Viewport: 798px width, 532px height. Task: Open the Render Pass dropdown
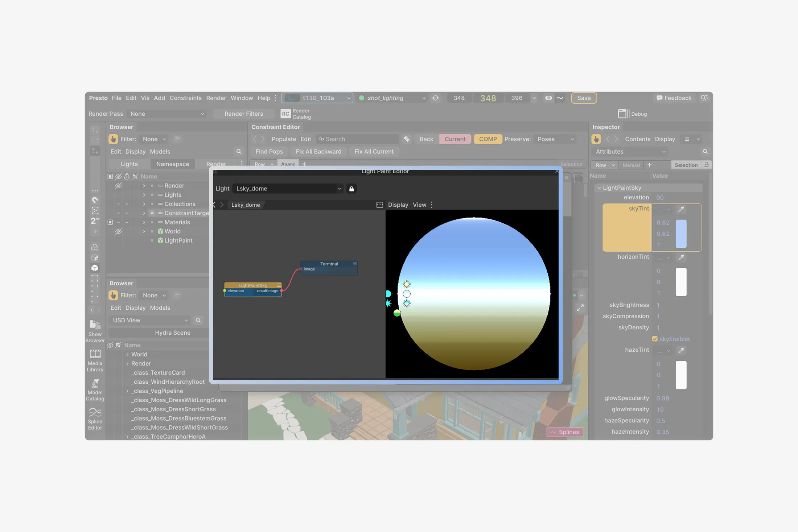pyautogui.click(x=167, y=114)
